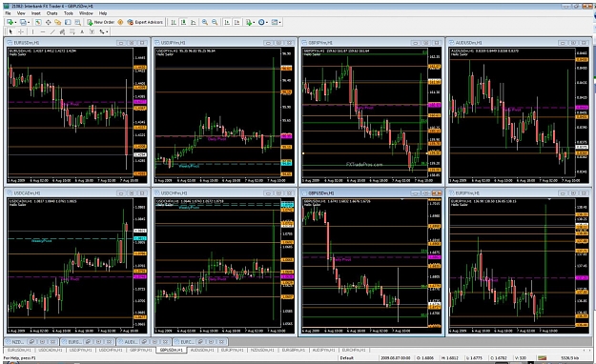
Task: Launch MetaEditor from the toolbar
Action: click(x=120, y=22)
